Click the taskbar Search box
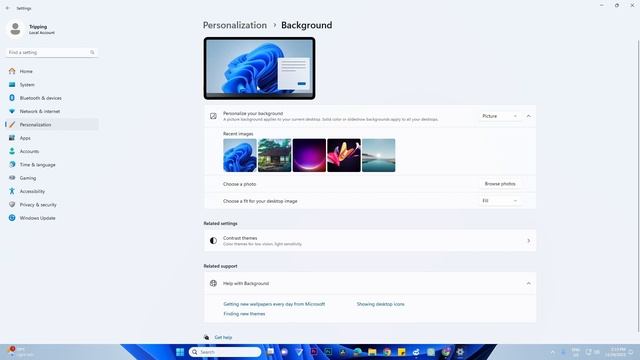This screenshot has height=360, width=640. tap(225, 352)
